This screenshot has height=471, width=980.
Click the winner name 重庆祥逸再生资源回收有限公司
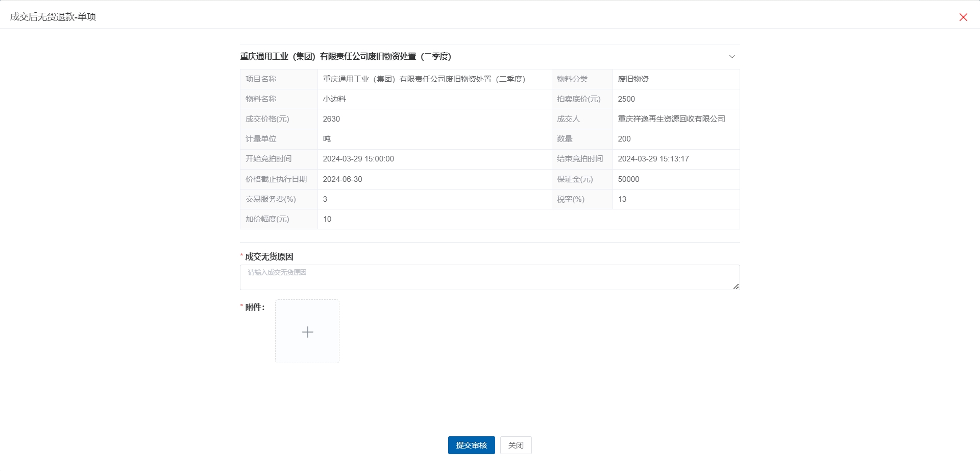point(671,119)
